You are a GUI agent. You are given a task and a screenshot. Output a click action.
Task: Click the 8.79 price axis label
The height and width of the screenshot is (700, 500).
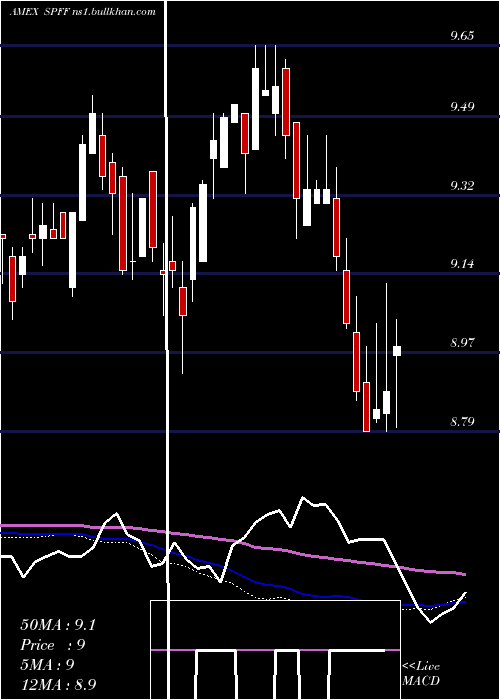[x=462, y=421]
